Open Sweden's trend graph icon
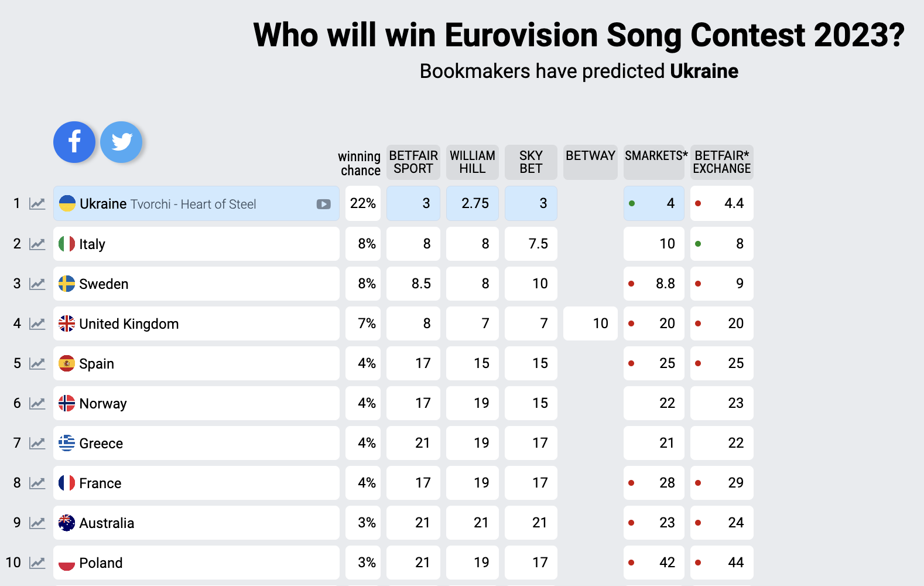Viewport: 924px width, 586px height. click(37, 284)
